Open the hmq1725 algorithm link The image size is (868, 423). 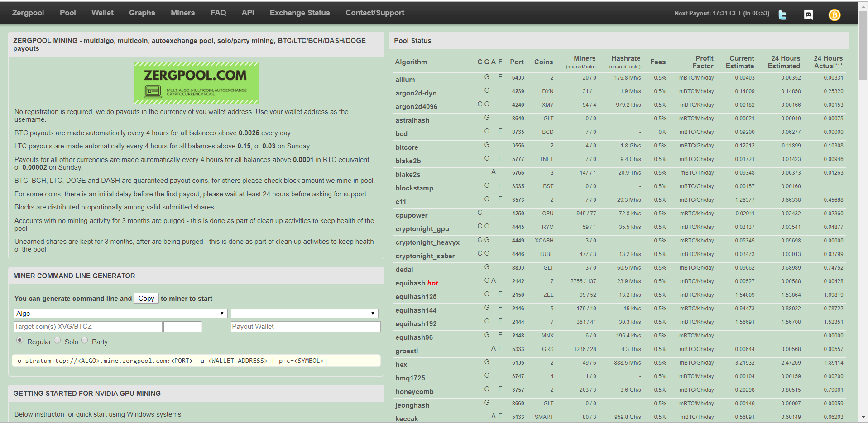tap(410, 378)
